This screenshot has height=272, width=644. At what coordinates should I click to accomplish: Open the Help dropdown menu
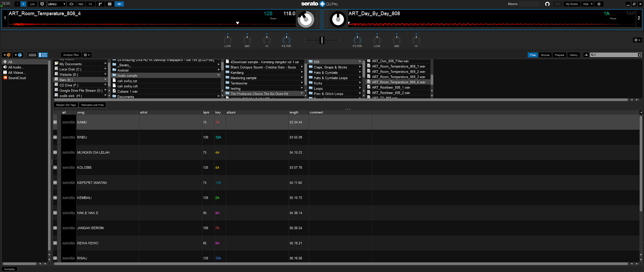[588, 4]
